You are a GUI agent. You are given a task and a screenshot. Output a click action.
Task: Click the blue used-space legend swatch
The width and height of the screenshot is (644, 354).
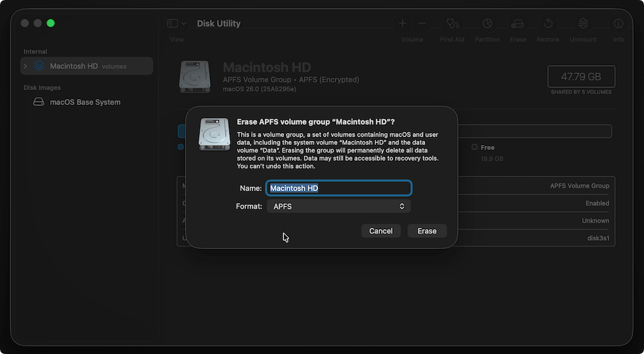(x=180, y=147)
